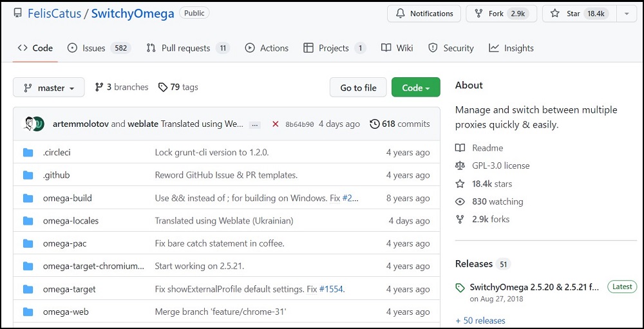View the 830 watching link
The image size is (644, 329).
(489, 202)
